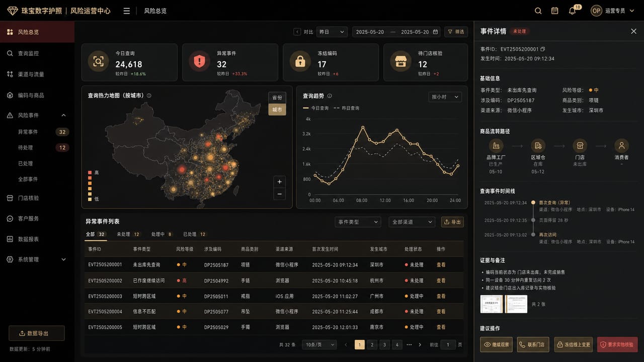Click the lock icon on 冻结编码 card

pos(300,62)
